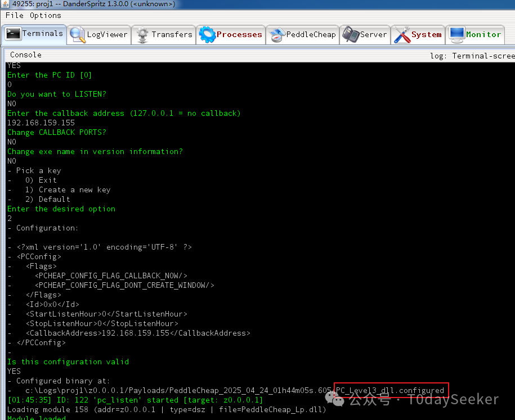Open the Options menu
Viewport: 515px width, 420px height.
(x=46, y=15)
